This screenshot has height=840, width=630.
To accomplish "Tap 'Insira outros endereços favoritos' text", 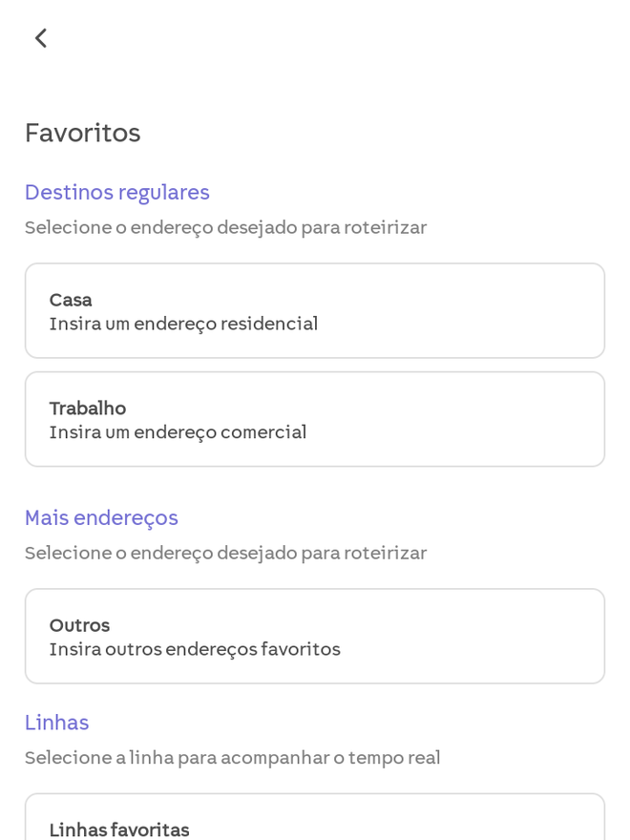I will pyautogui.click(x=195, y=649).
